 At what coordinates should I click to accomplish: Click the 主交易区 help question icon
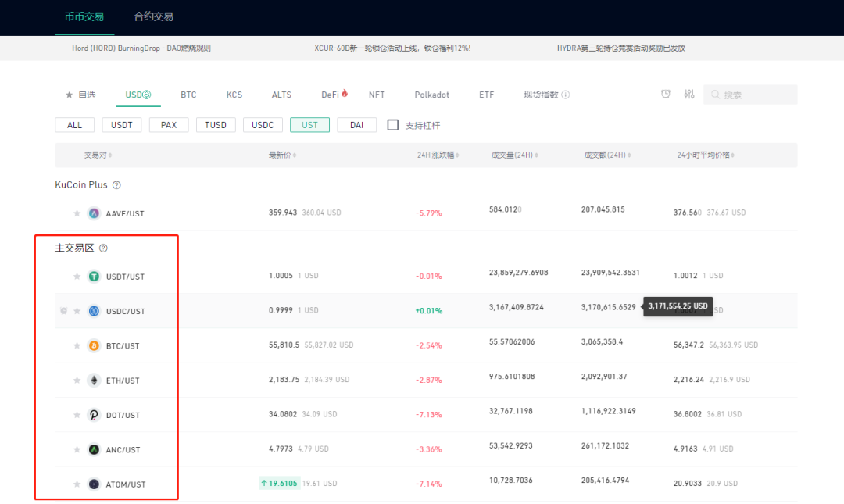pos(103,248)
